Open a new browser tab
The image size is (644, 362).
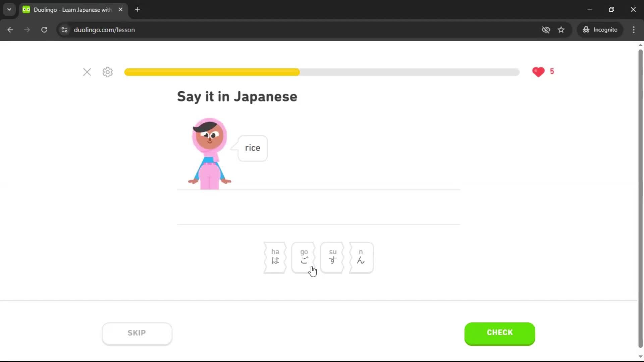(x=137, y=9)
